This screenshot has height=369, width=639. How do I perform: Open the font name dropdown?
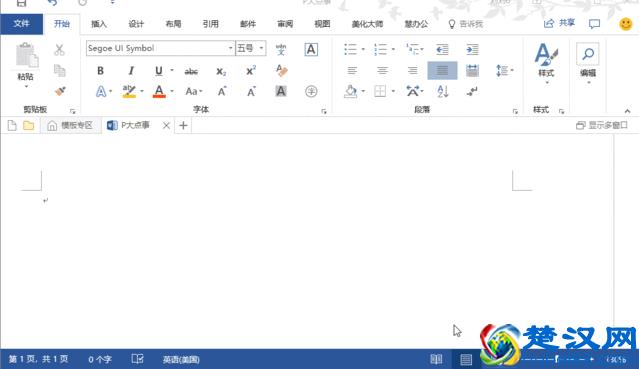(231, 48)
